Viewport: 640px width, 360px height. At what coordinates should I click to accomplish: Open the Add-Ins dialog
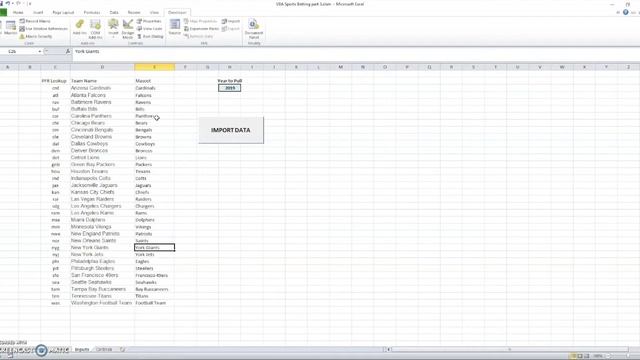coord(79,28)
